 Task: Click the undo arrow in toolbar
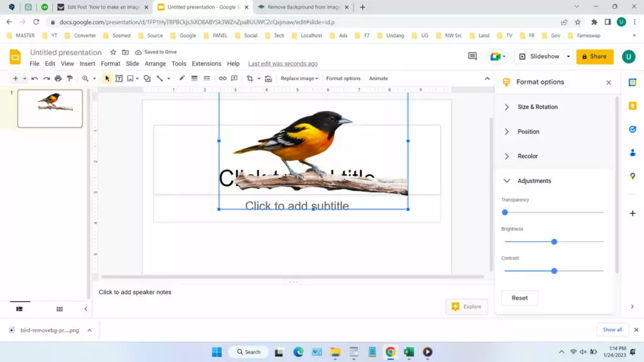[x=35, y=79]
